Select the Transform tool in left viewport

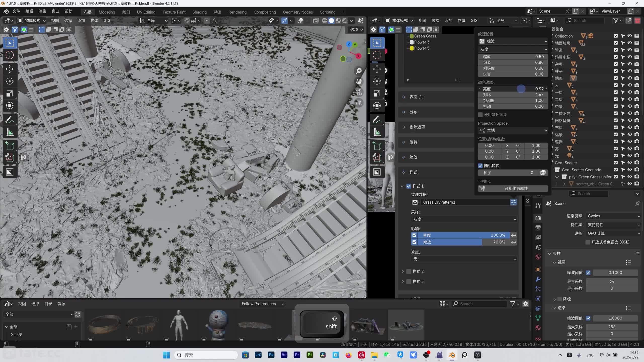pos(10,106)
